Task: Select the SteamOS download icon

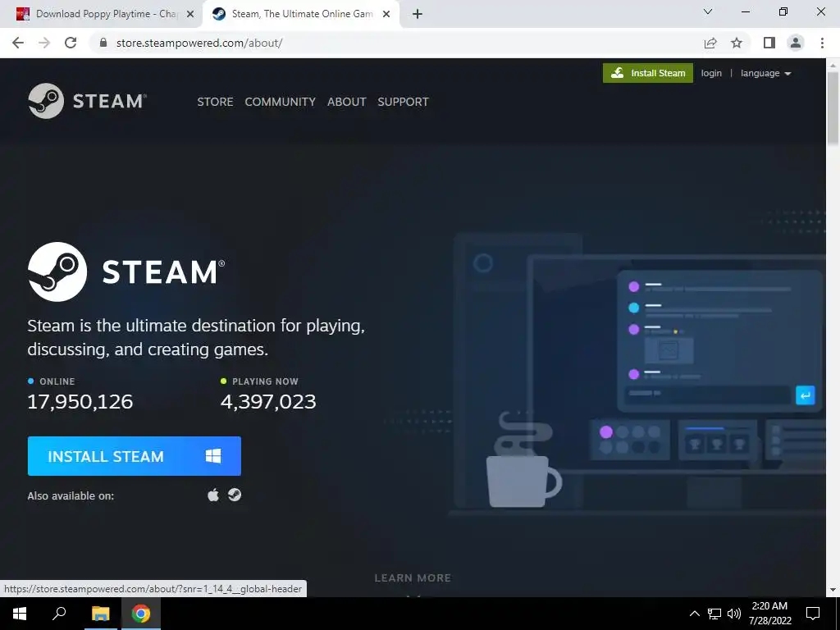Action: click(x=235, y=495)
